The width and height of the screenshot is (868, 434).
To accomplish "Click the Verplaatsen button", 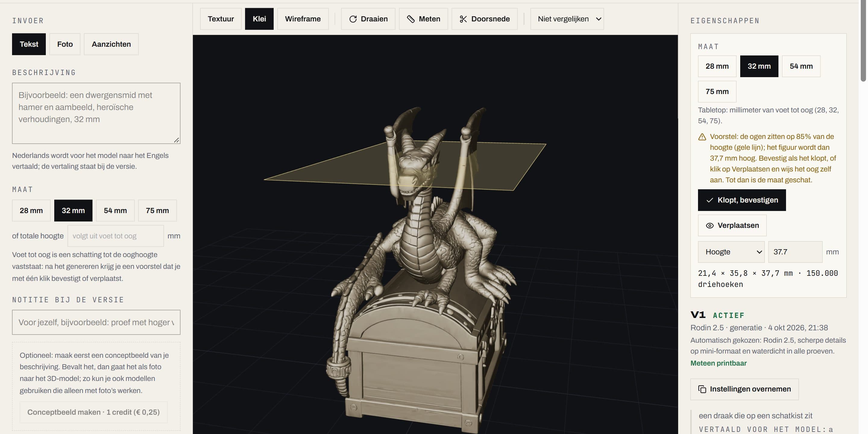I will point(732,225).
